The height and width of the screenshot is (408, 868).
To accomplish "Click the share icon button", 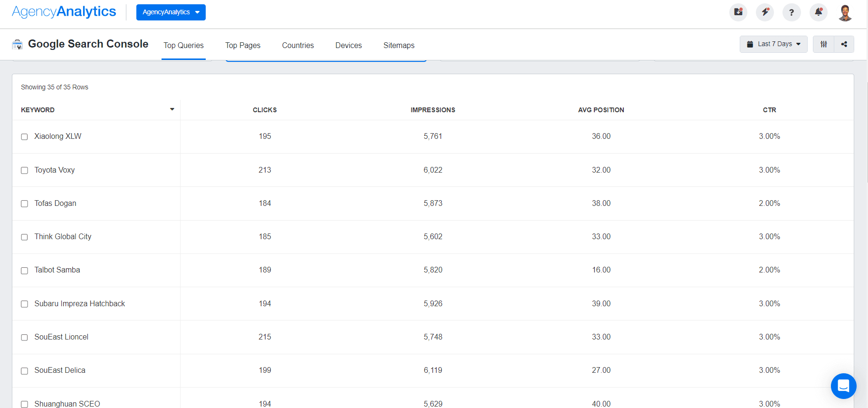I will (844, 44).
